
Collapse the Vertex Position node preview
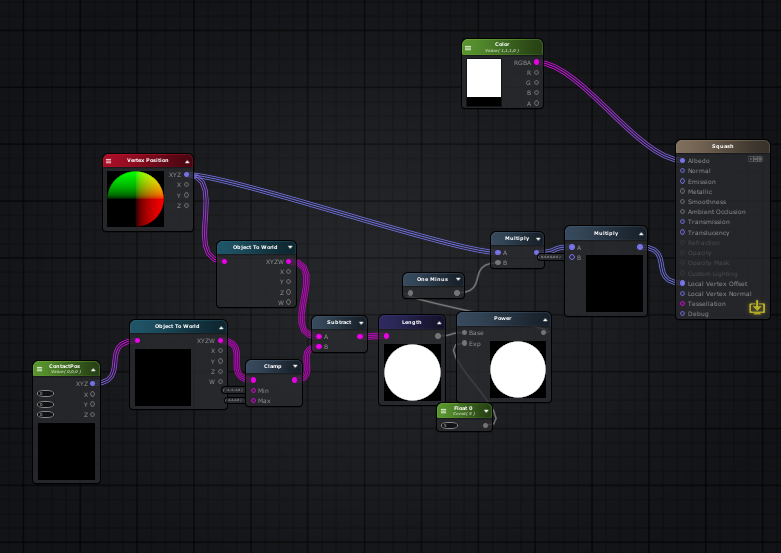click(186, 160)
